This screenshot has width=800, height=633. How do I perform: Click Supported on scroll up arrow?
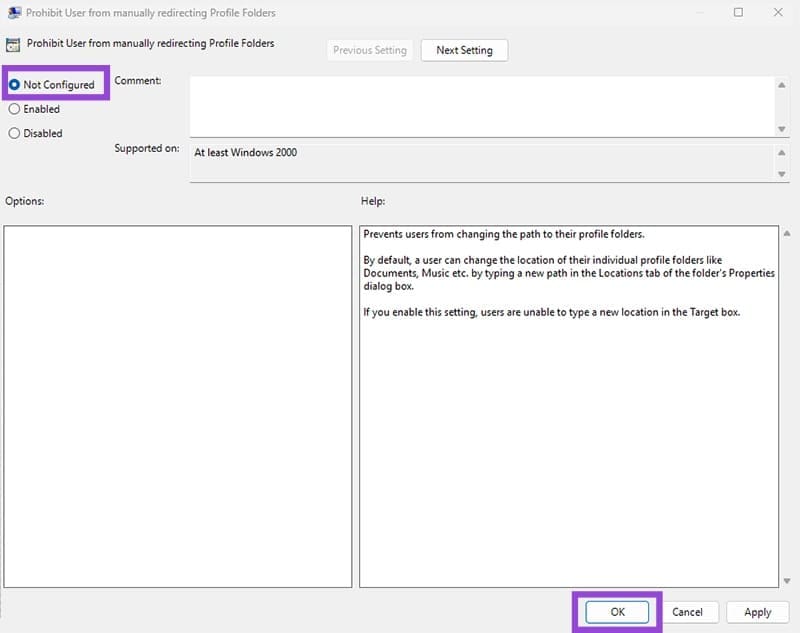[x=782, y=152]
